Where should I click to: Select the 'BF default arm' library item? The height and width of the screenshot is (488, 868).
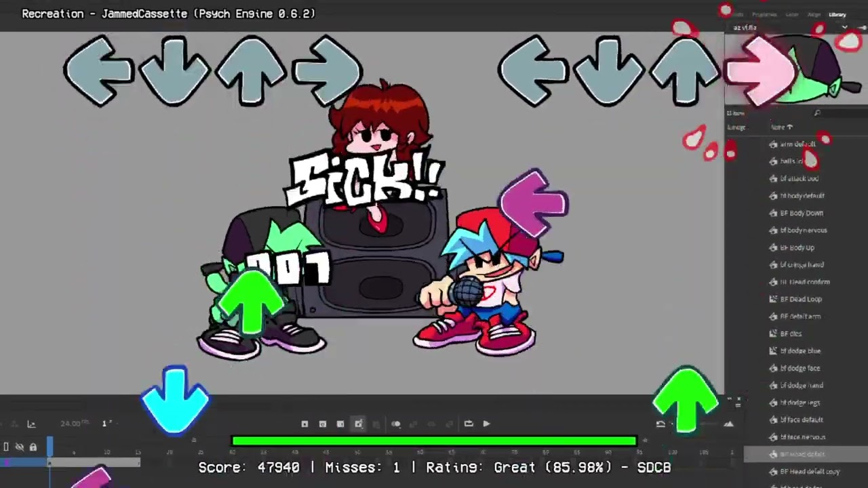click(800, 317)
